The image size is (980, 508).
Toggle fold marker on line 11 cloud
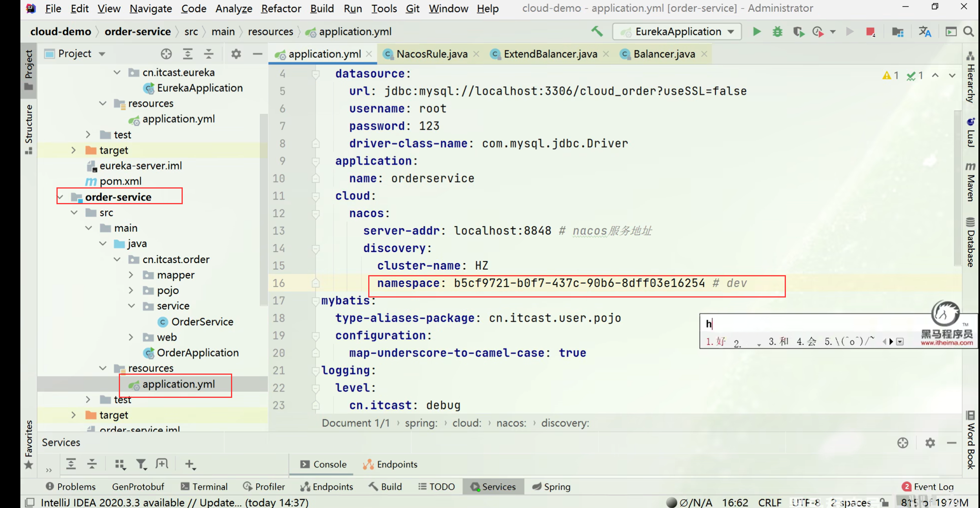(x=315, y=196)
